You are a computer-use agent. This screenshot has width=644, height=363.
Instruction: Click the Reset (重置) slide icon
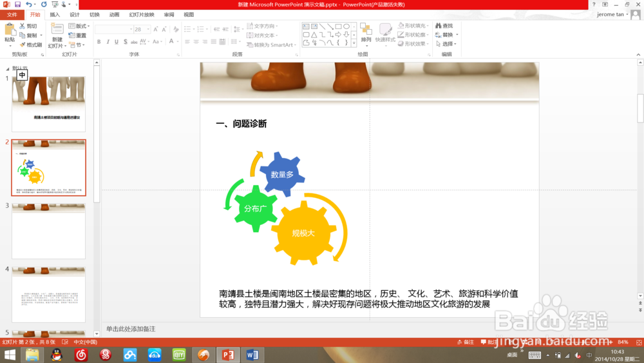click(71, 35)
